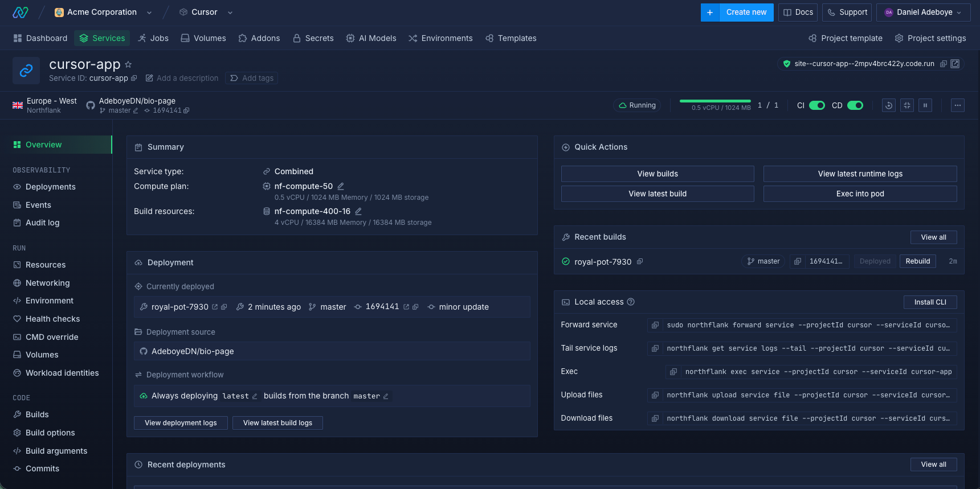980x489 pixels.
Task: Copy the Upload files command
Action: [x=655, y=395]
